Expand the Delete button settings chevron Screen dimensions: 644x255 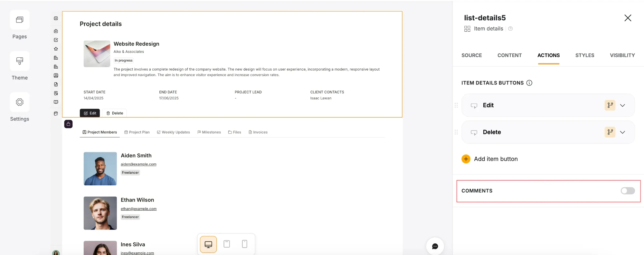(x=622, y=132)
